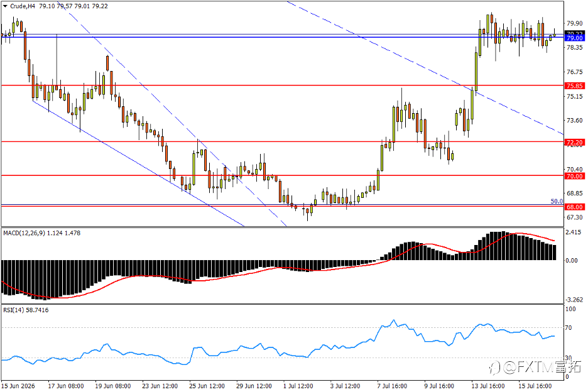This screenshot has height=392, width=588.
Task: Select the 50.0 Fibonacci level label
Action: pyautogui.click(x=557, y=202)
